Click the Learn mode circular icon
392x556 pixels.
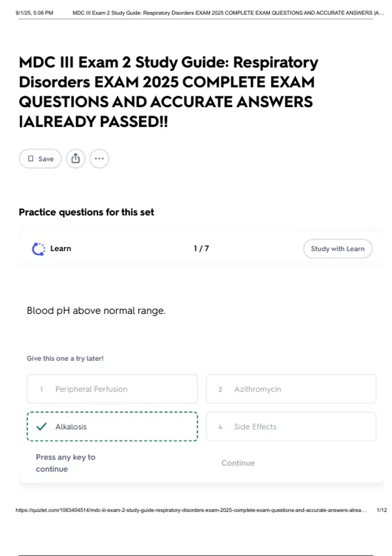point(39,249)
